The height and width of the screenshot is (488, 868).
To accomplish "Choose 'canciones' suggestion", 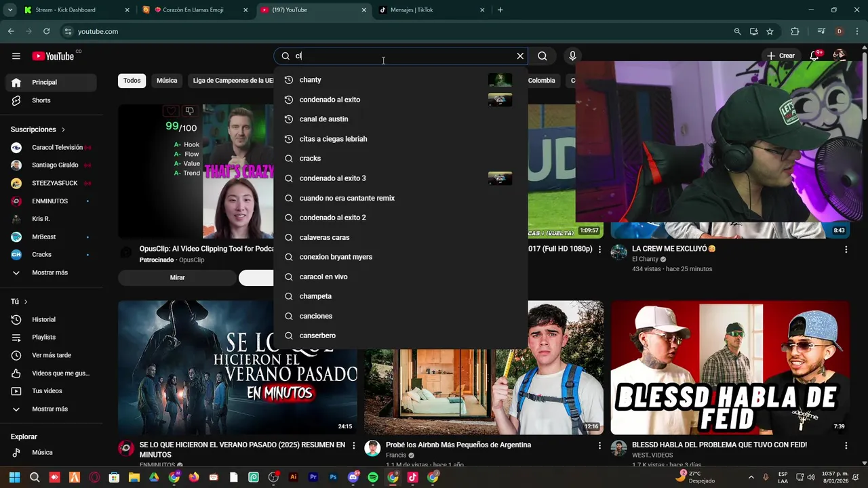I will (x=400, y=316).
